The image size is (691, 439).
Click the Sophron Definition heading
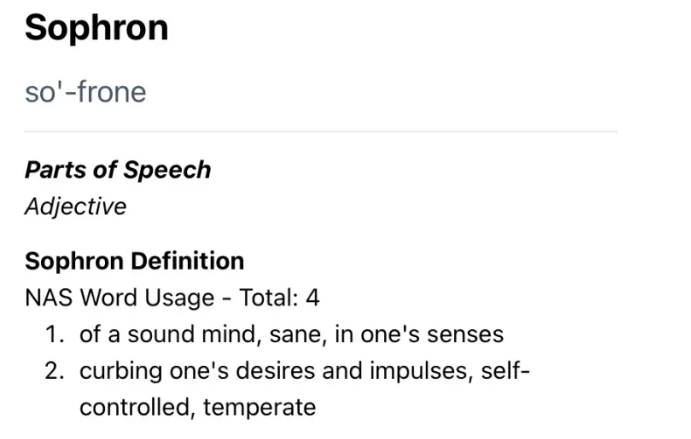[134, 261]
